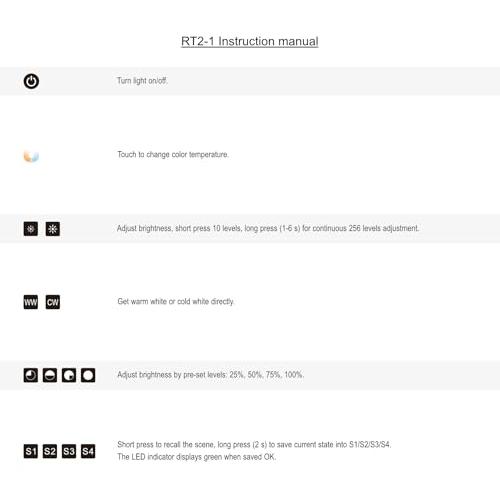This screenshot has width=500, height=500.
Task: Click the color temperature wheel icon
Action: [x=31, y=156]
